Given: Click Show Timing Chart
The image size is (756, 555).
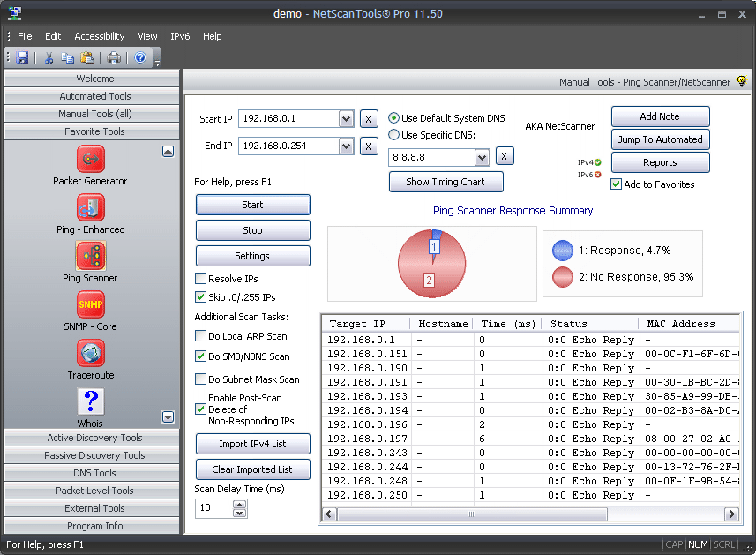Looking at the screenshot, I should (446, 182).
